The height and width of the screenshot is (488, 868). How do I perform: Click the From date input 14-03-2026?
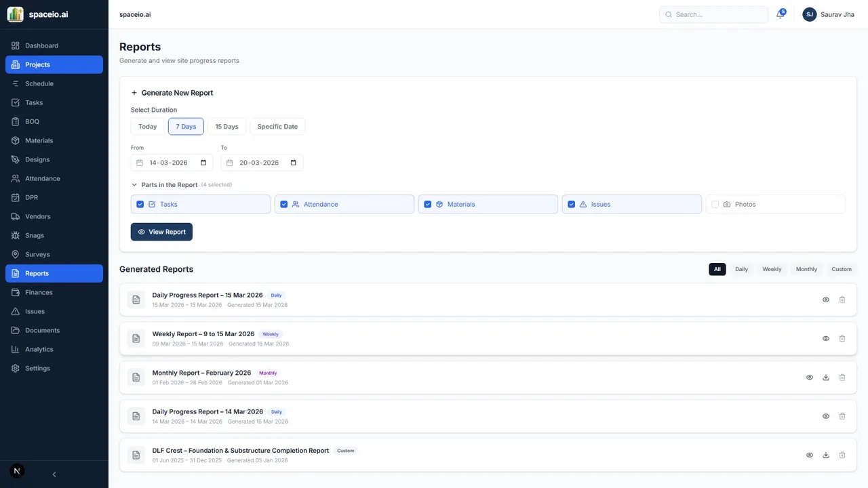pos(172,163)
